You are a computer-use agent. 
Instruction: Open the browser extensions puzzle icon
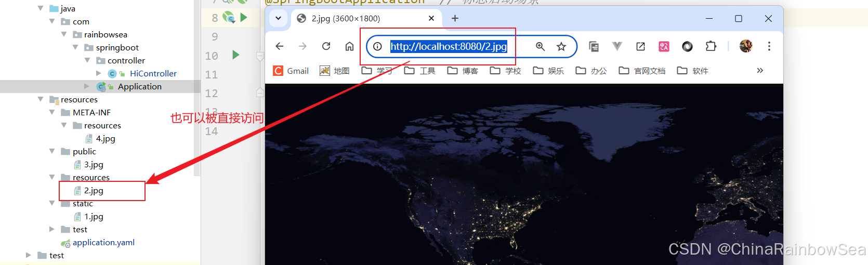(x=711, y=46)
